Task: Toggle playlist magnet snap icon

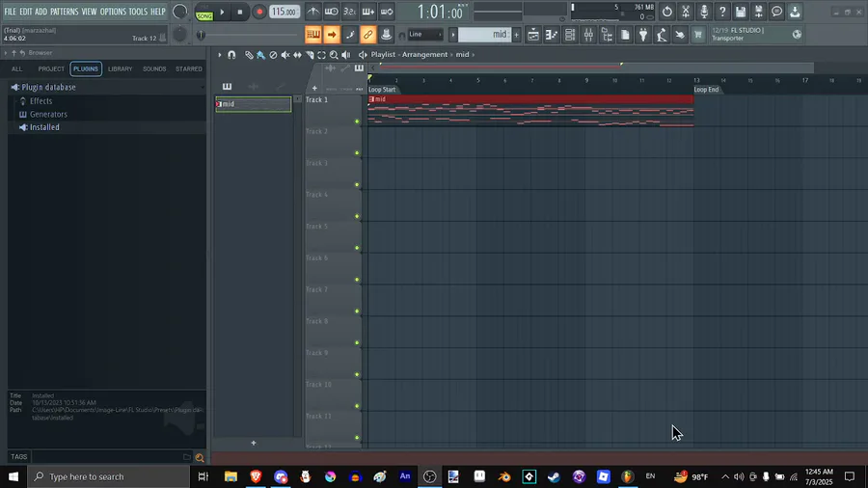Action: point(231,55)
